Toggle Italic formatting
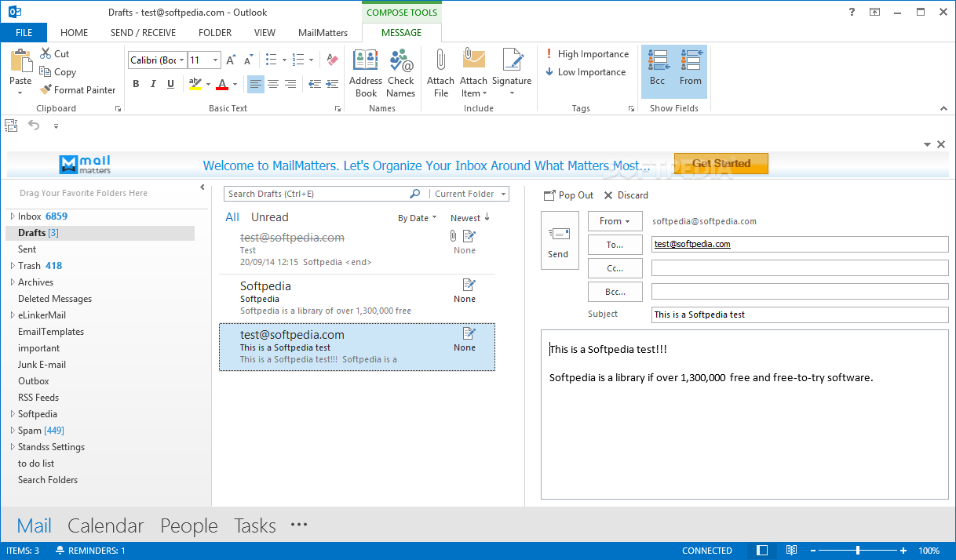This screenshot has height=560, width=956. (x=153, y=84)
